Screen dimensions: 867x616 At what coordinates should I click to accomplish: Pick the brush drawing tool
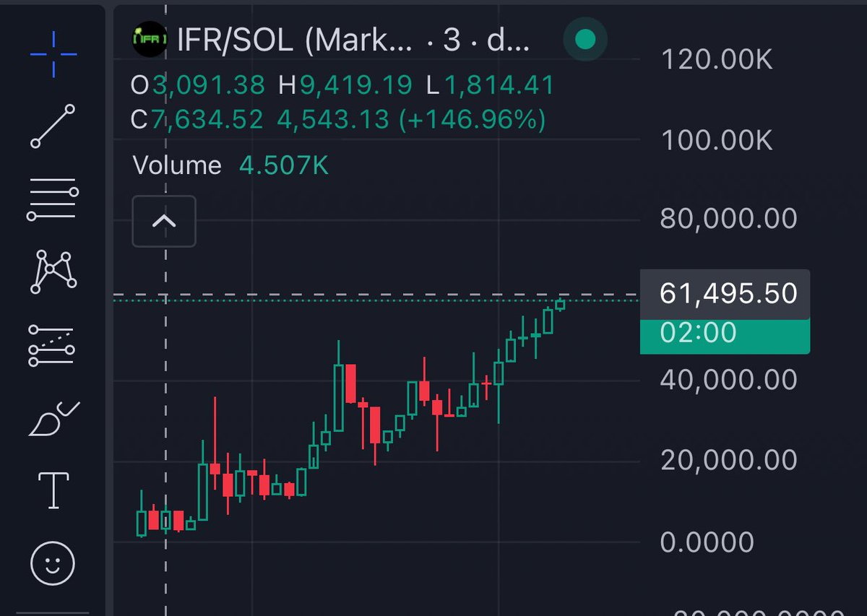(x=54, y=419)
